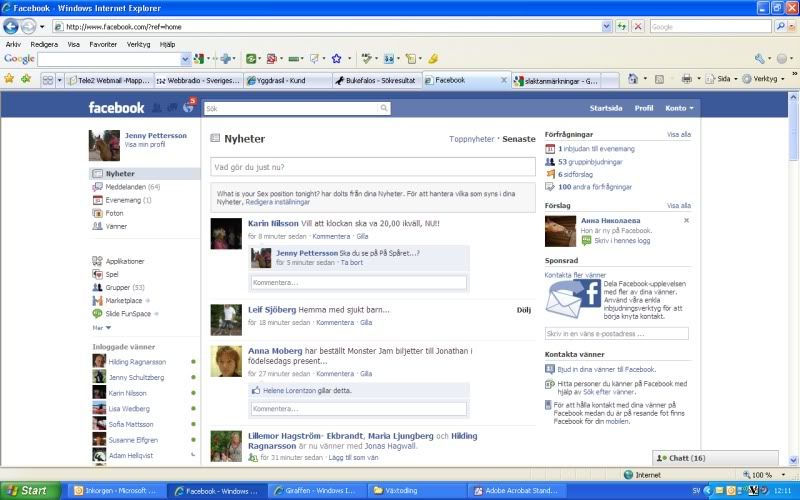Open Grupper in left sidebar
800x500 pixels.
coord(118,287)
